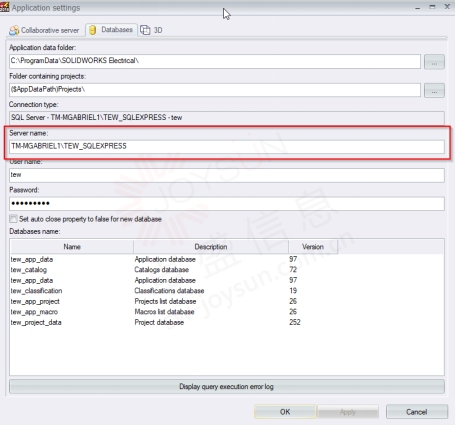Close the Application settings window
456x426 pixels.
[x=447, y=7]
